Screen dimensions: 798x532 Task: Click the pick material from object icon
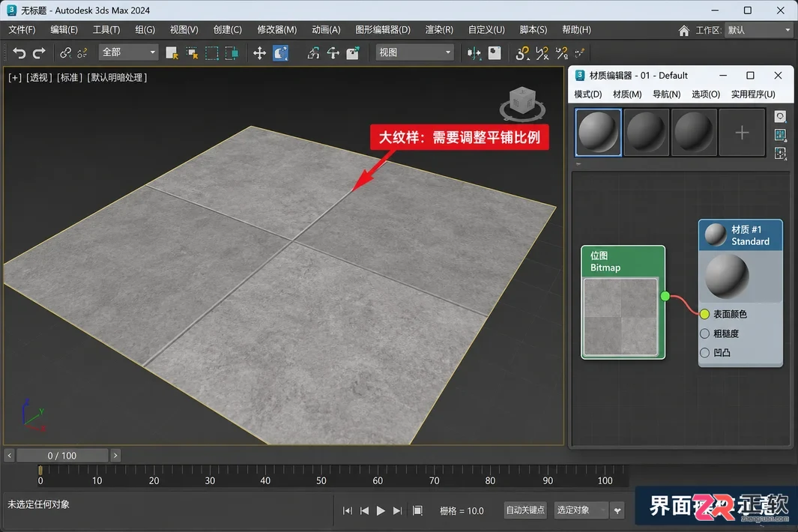click(x=780, y=117)
